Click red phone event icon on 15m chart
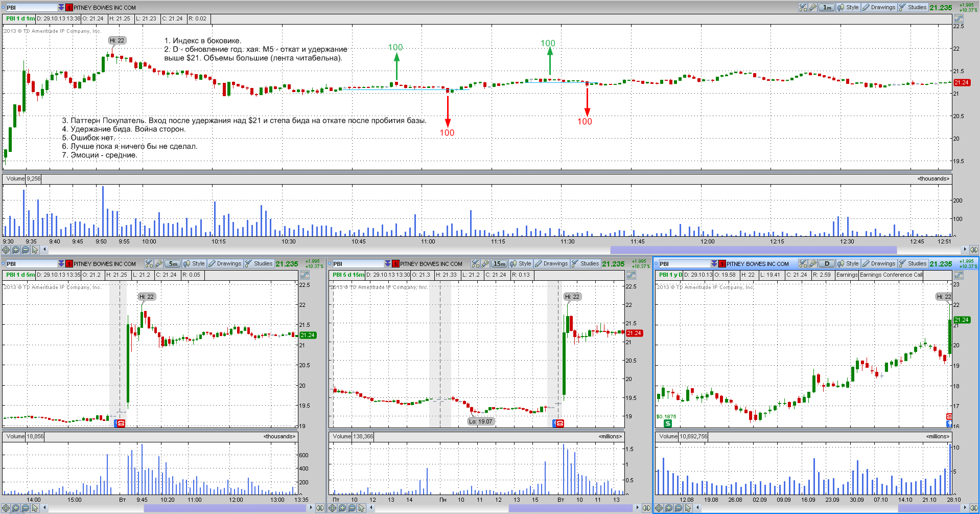This screenshot has height=514, width=980. click(559, 423)
